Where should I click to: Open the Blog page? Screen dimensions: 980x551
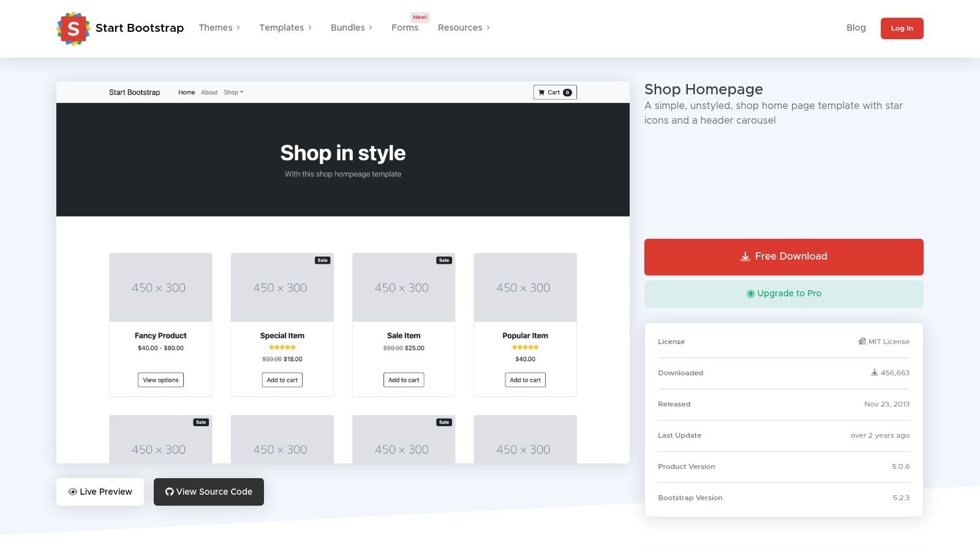(x=856, y=28)
